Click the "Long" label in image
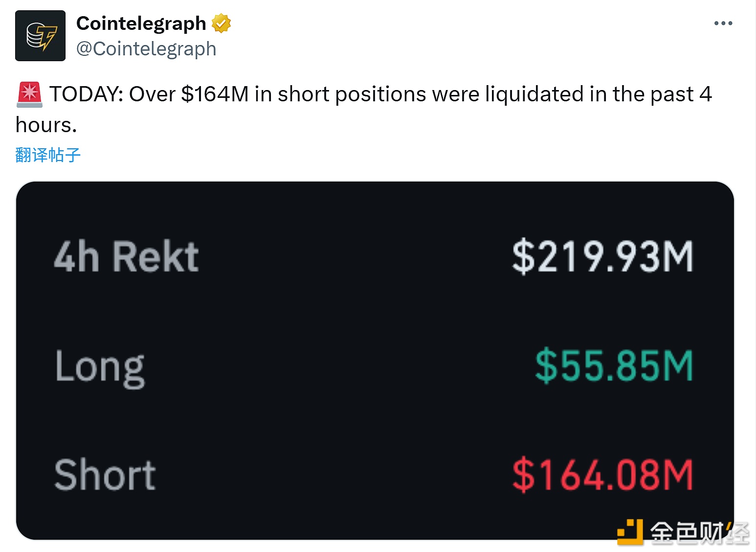Viewport: 756px width, 552px height. click(100, 367)
